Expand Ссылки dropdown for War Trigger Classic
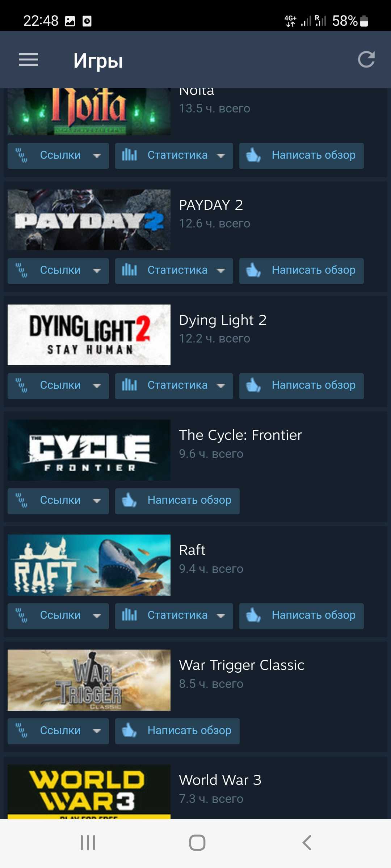 click(58, 731)
